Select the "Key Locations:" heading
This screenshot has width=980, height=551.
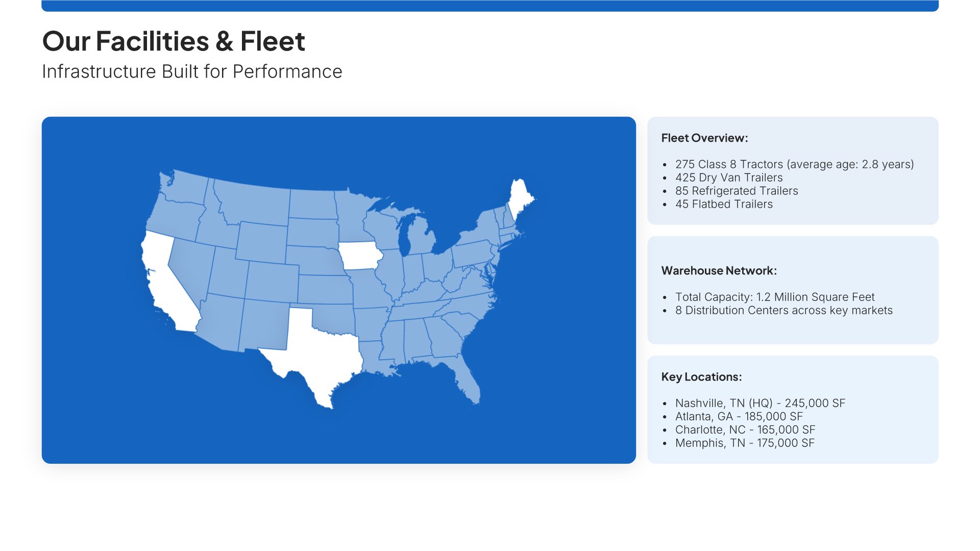701,377
